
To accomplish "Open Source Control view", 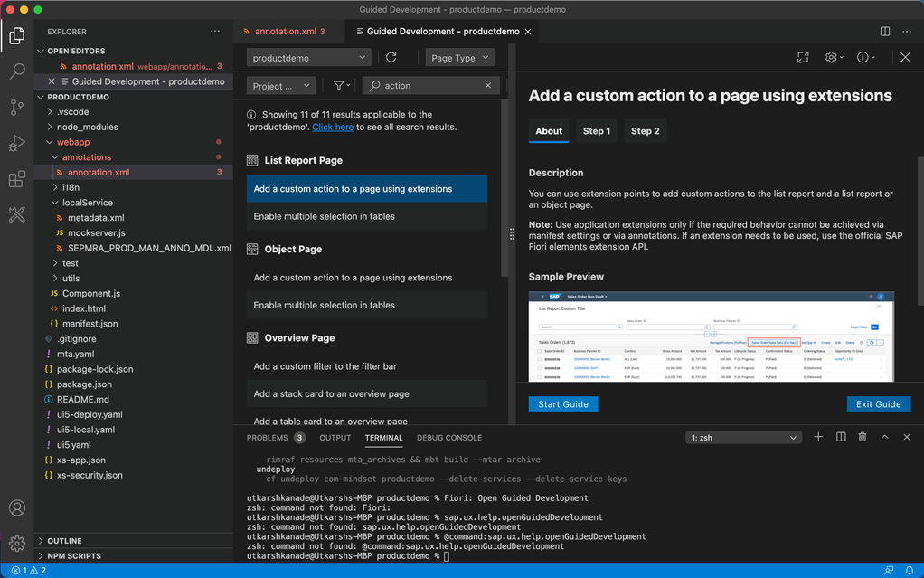I will click(x=17, y=108).
